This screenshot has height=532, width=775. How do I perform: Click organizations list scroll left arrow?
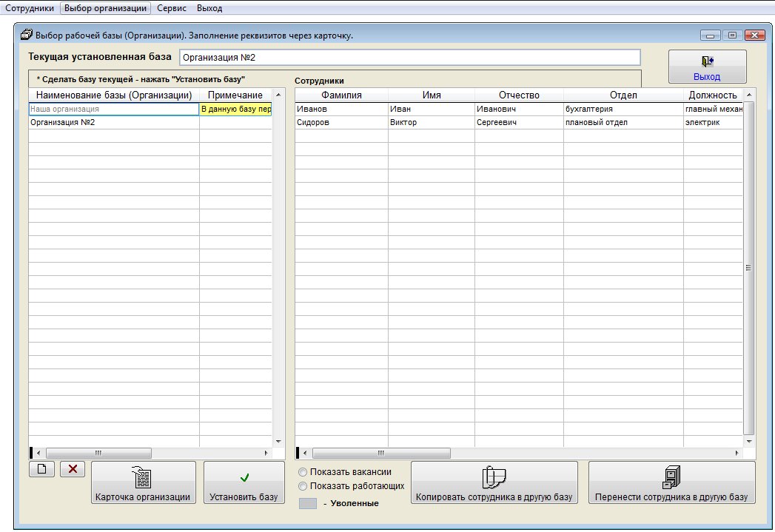38,453
